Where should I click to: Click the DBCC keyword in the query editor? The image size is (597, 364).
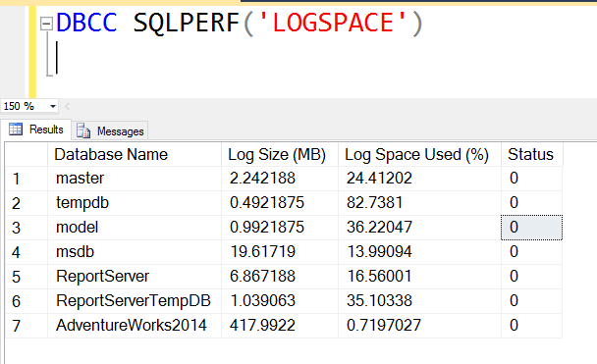click(x=86, y=23)
